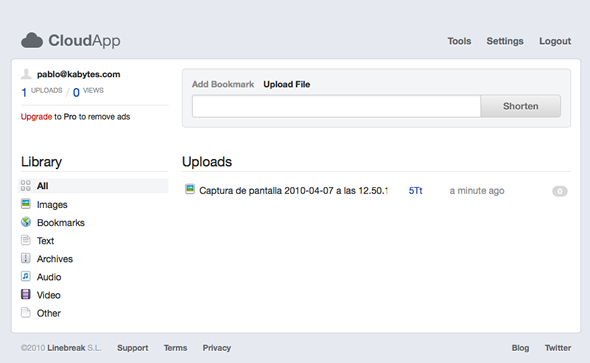Click the Upgrade link

point(36,117)
